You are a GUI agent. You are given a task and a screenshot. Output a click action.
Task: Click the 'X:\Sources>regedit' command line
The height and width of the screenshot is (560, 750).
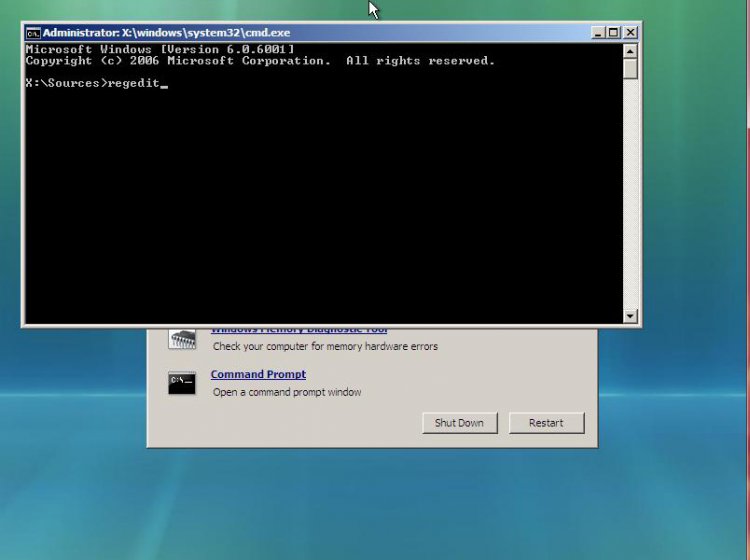97,83
